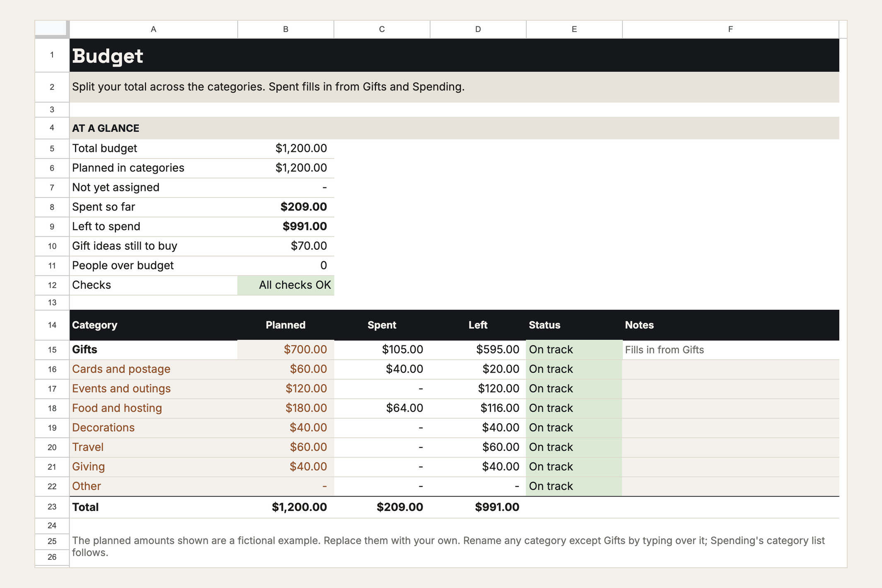Select the Gifts planned $700.00 cell
The width and height of the screenshot is (882, 588).
tap(286, 349)
